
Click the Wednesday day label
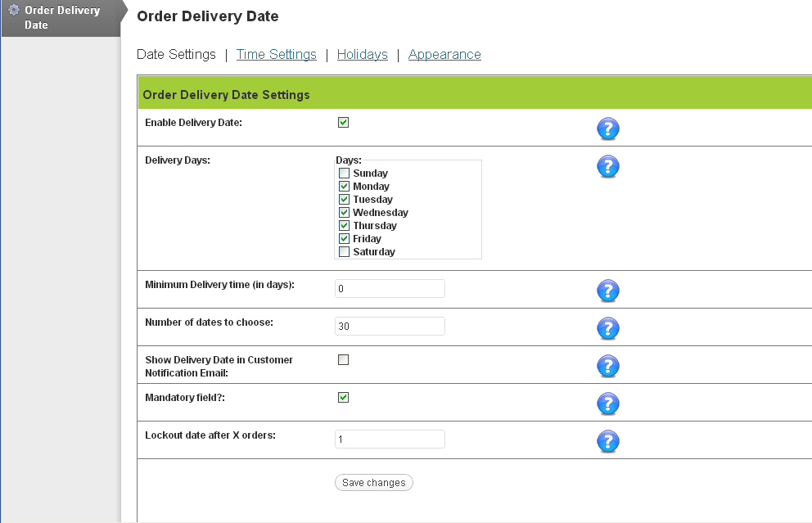381,212
